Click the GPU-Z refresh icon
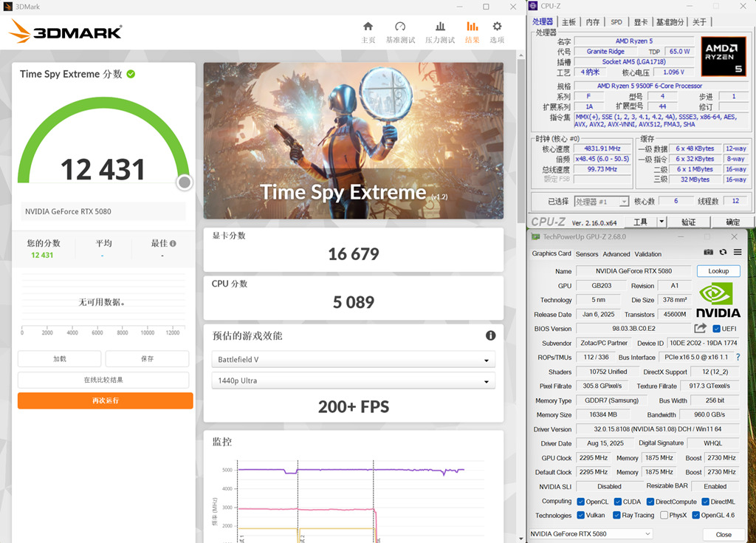This screenshot has width=756, height=543. pyautogui.click(x=723, y=253)
